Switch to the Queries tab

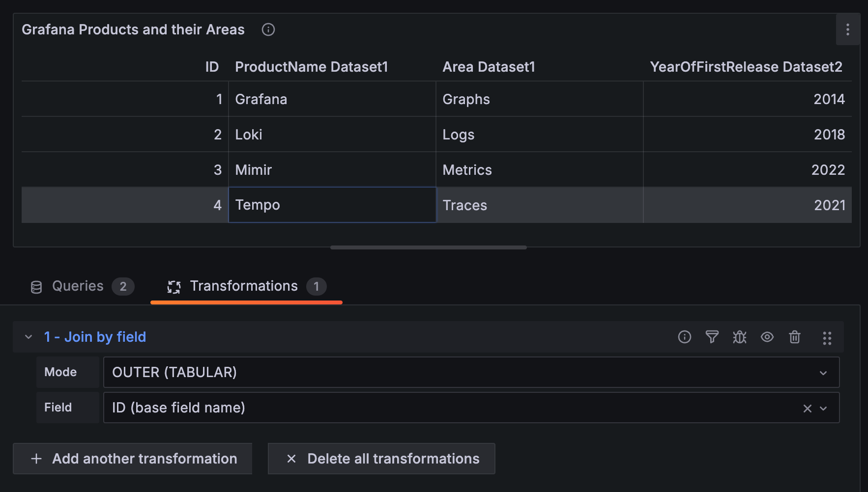coord(77,286)
